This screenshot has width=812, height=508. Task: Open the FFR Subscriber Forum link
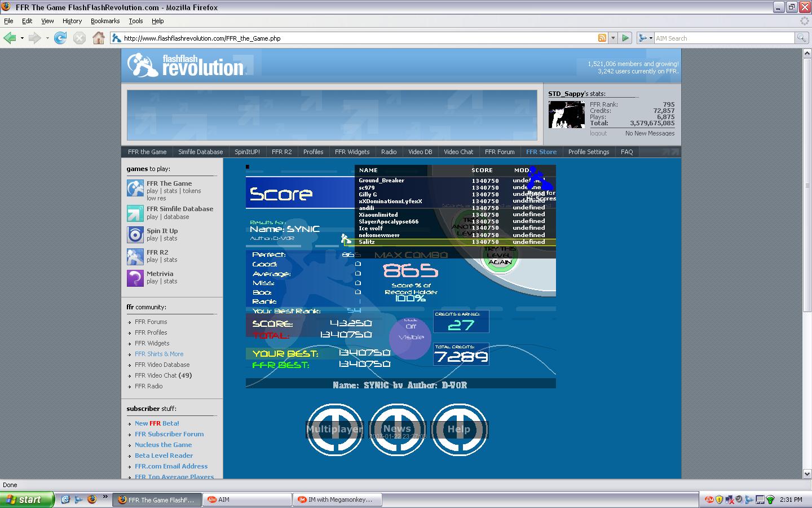[x=169, y=434]
